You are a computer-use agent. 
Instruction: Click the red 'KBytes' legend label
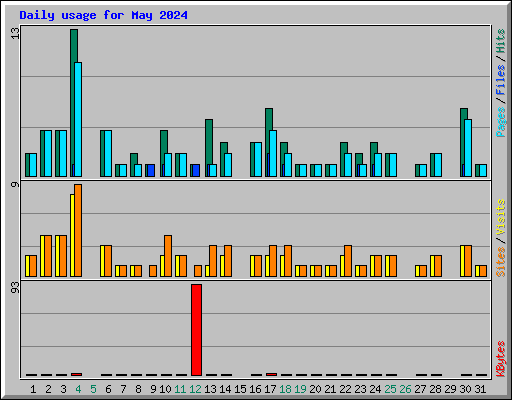click(500, 359)
